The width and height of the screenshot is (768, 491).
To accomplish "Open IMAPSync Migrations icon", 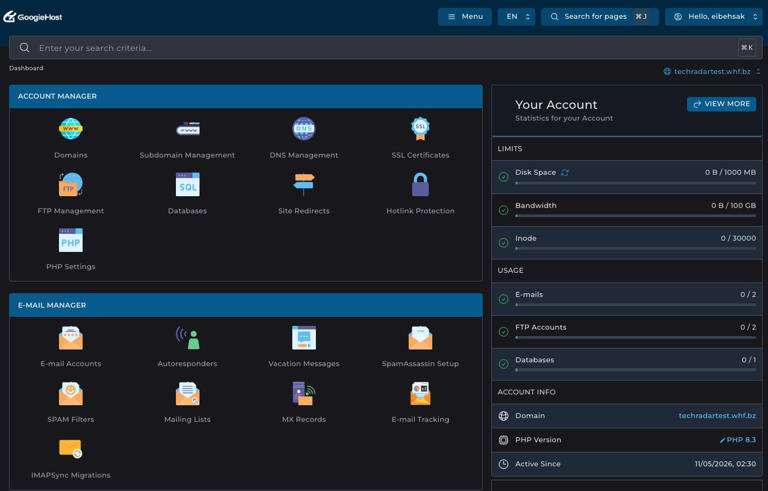I will pyautogui.click(x=71, y=449).
